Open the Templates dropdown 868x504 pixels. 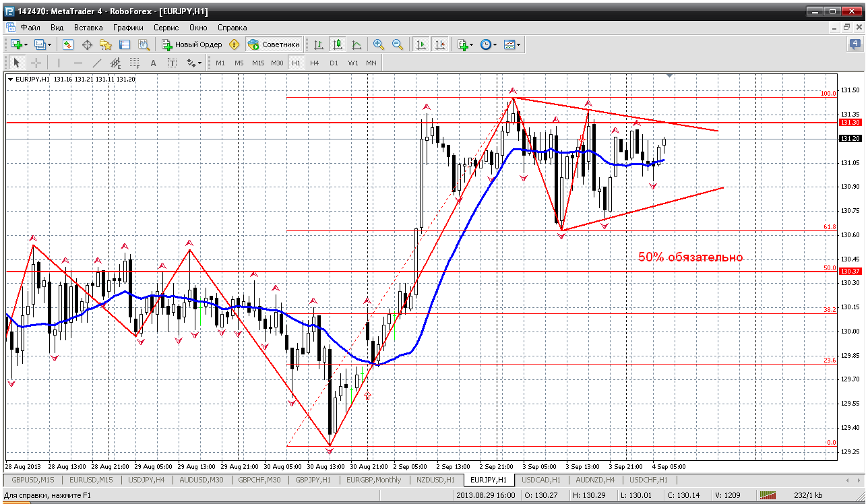[512, 44]
